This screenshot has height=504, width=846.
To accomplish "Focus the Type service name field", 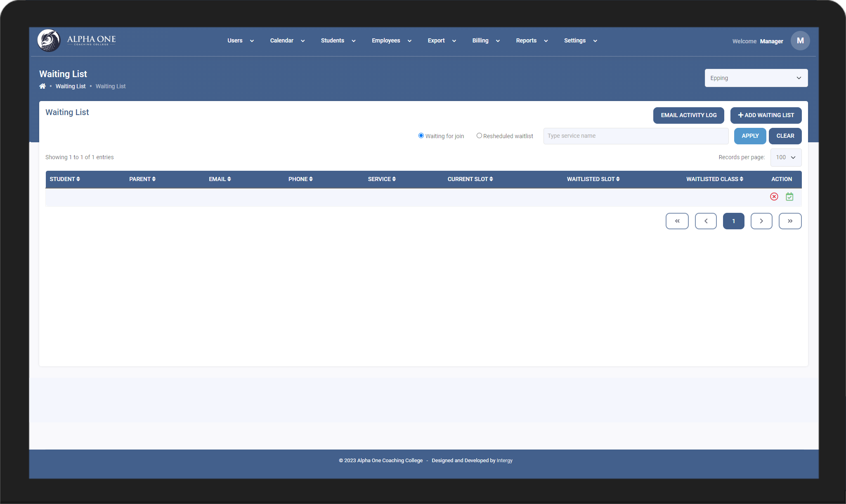I will pos(636,136).
